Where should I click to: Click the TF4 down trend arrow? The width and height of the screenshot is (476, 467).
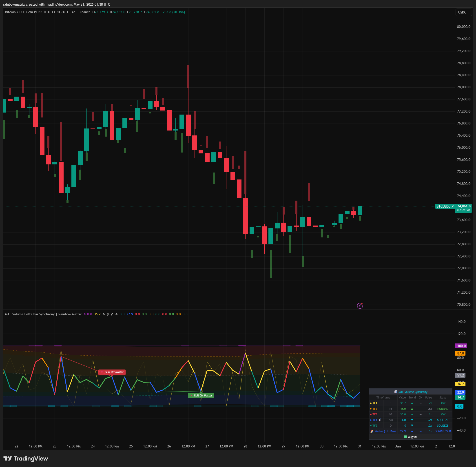412,420
